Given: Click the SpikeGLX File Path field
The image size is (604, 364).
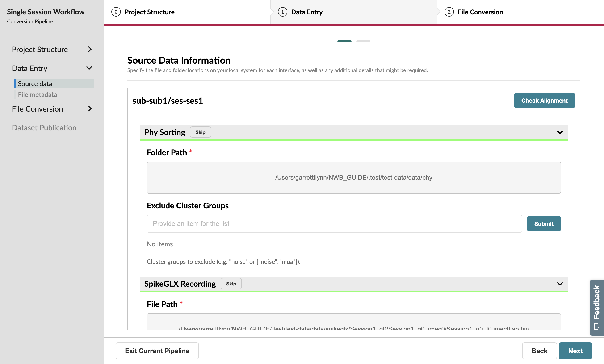Looking at the screenshot, I should click(x=354, y=322).
